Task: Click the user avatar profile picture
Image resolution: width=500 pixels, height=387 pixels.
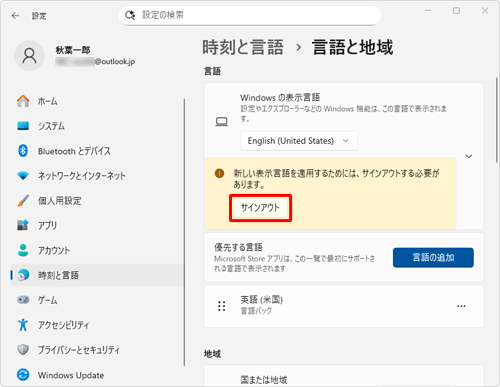Action: (29, 56)
